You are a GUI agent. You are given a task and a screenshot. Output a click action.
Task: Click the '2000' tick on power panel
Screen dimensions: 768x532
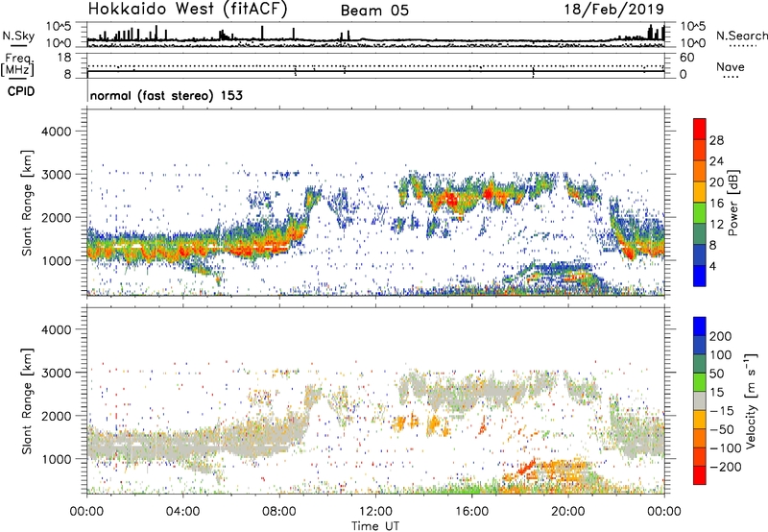[56, 217]
